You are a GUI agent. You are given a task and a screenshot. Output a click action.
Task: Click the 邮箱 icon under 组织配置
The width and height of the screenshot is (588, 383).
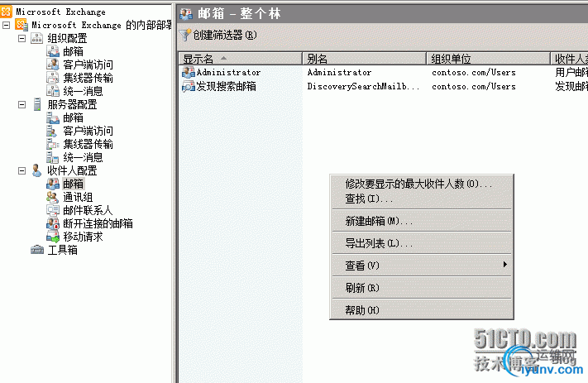coord(53,51)
